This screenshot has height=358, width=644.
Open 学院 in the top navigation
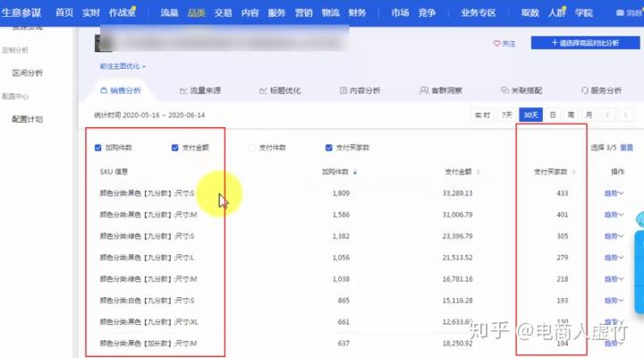tap(583, 13)
